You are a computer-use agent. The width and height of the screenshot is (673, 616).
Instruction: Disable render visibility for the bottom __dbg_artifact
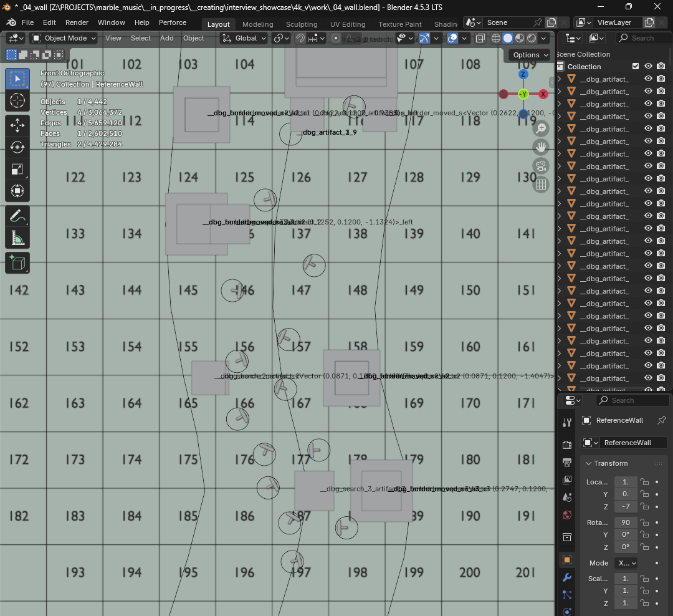661,377
